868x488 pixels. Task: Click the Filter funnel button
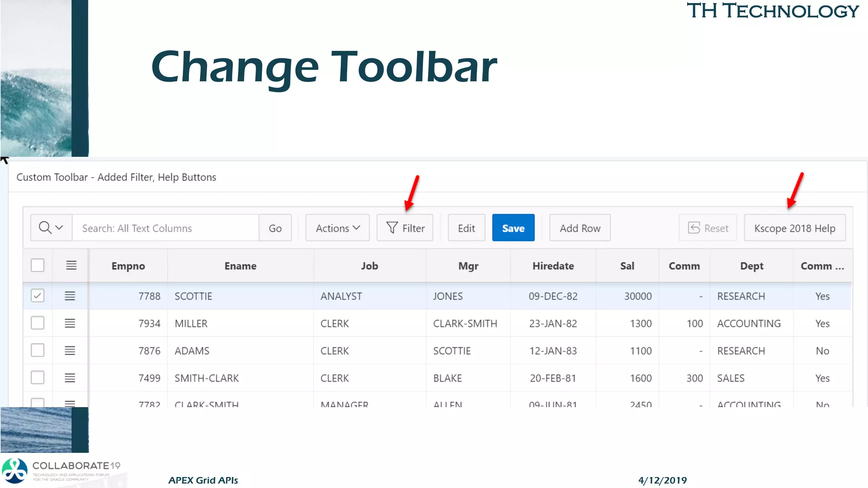(x=405, y=228)
